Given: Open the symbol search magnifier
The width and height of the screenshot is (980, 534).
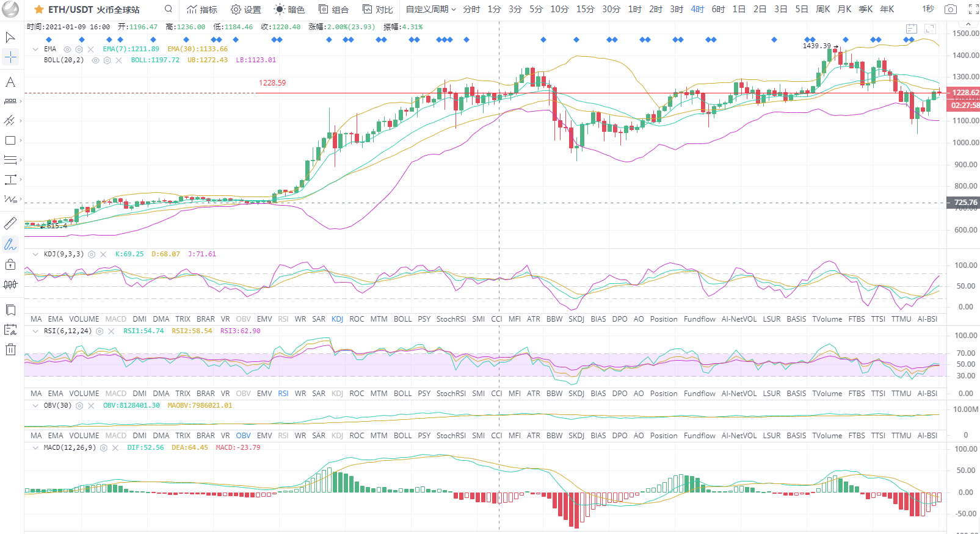Looking at the screenshot, I should pyautogui.click(x=169, y=9).
